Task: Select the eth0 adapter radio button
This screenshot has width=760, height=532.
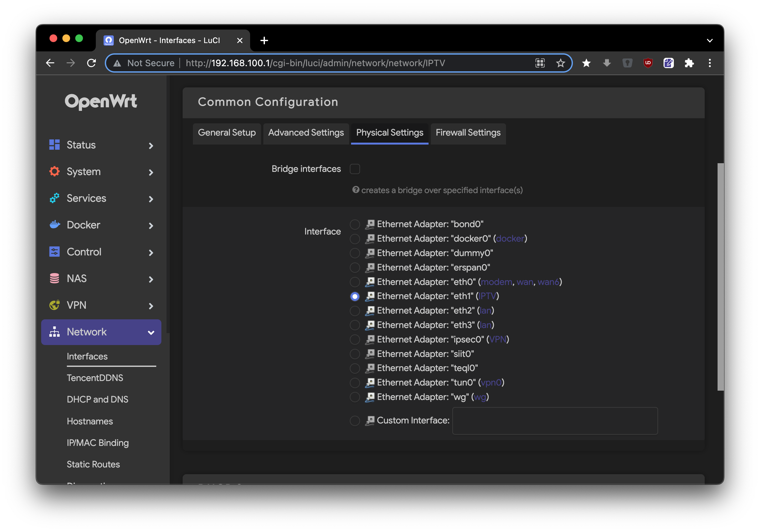Action: click(355, 282)
